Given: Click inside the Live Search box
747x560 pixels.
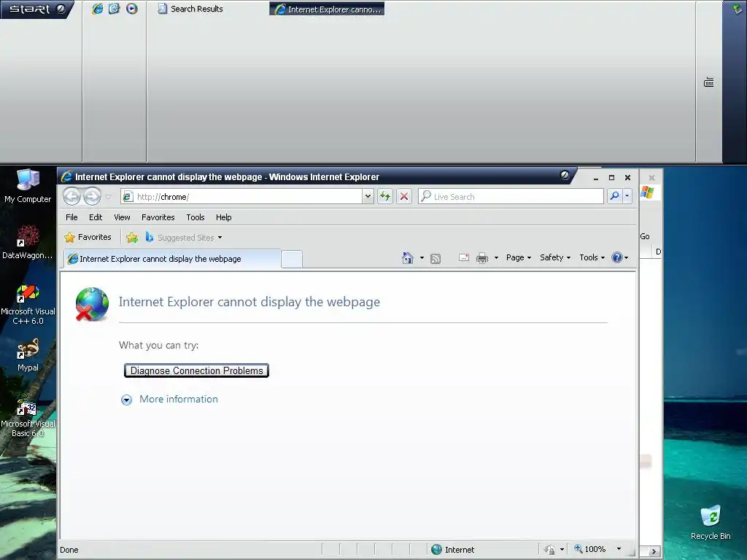Looking at the screenshot, I should (x=511, y=197).
